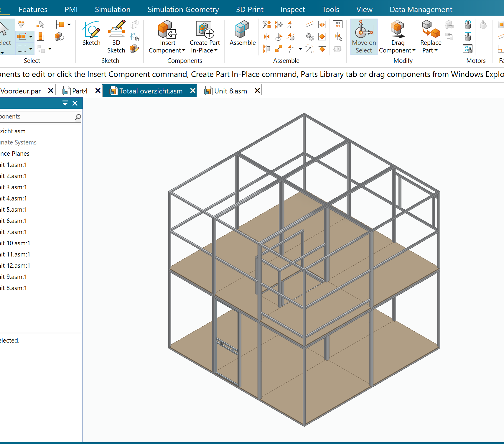
Task: Close the Part4 document tab
Action: [x=98, y=91]
